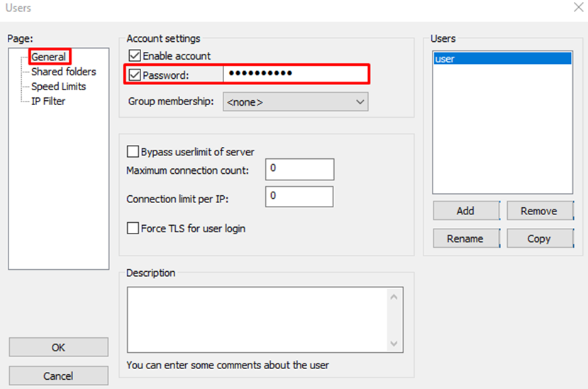This screenshot has width=588, height=389.
Task: Select General page in tree
Action: 48,57
